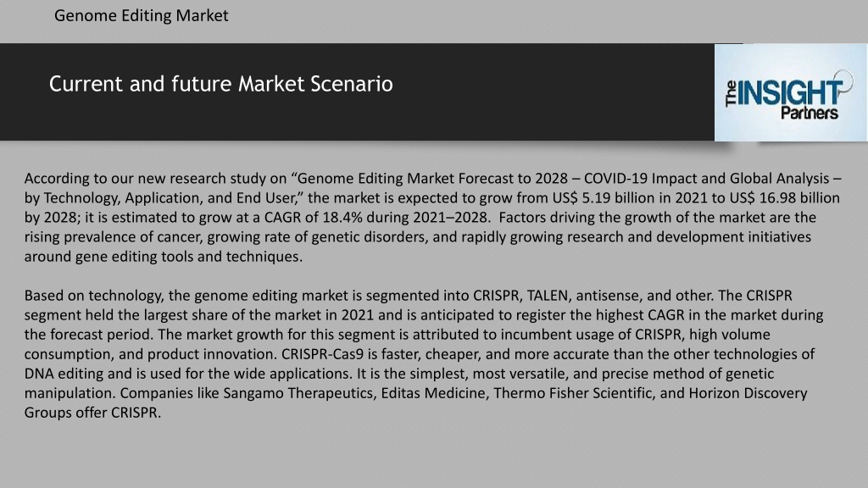868x488 pixels.
Task: Click The Insight Partners logo image
Action: tap(791, 92)
